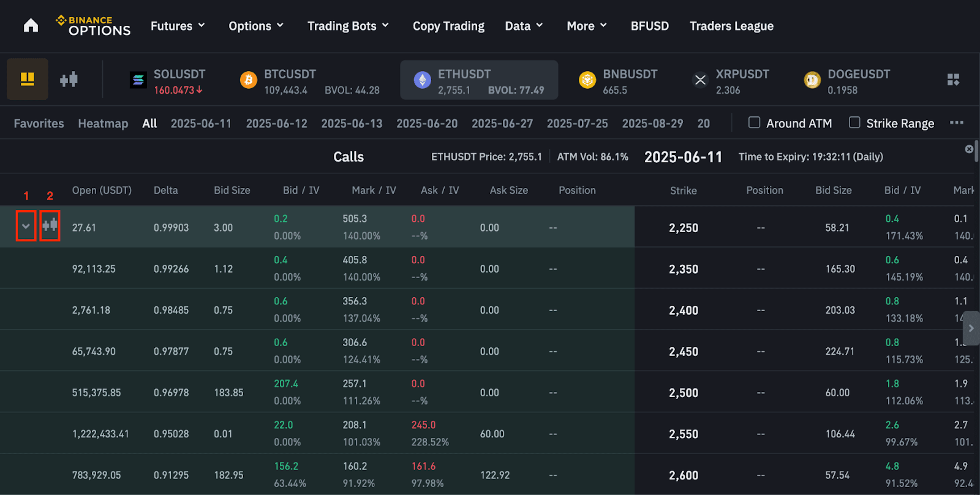Open the Futures dropdown menu
The width and height of the screenshot is (980, 495).
click(178, 26)
